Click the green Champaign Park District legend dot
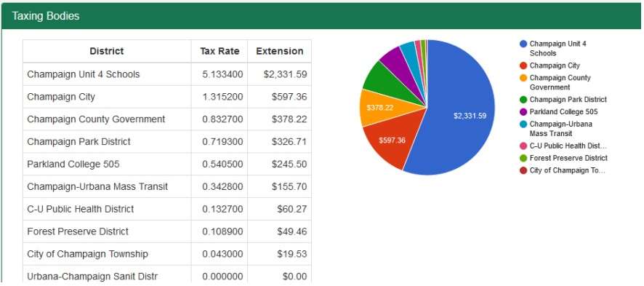Viewport: 644px width, 286px height. [x=523, y=100]
